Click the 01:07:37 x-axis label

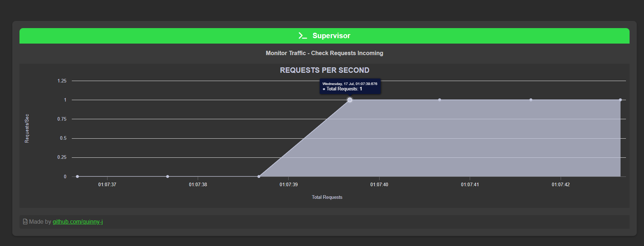[107, 184]
